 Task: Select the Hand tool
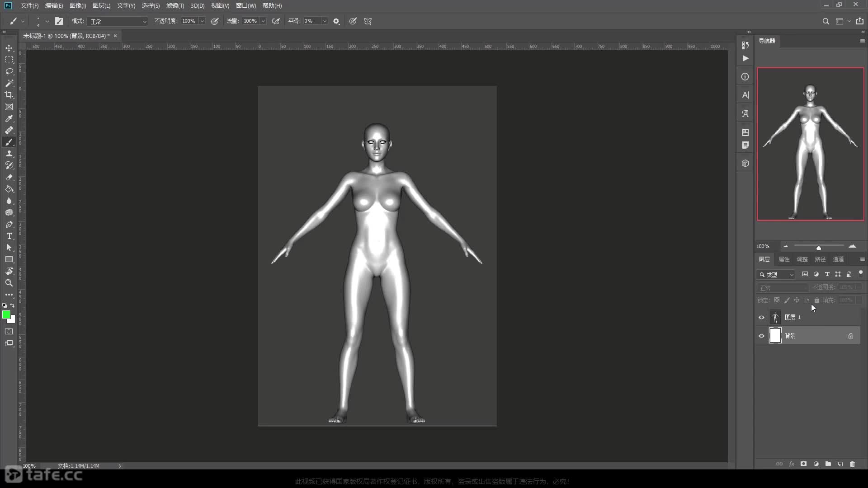pos(9,271)
